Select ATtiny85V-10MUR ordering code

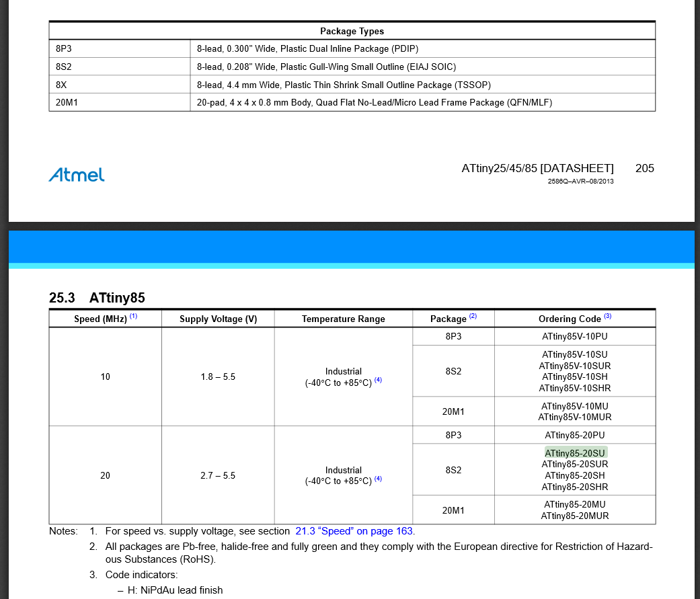(x=575, y=417)
